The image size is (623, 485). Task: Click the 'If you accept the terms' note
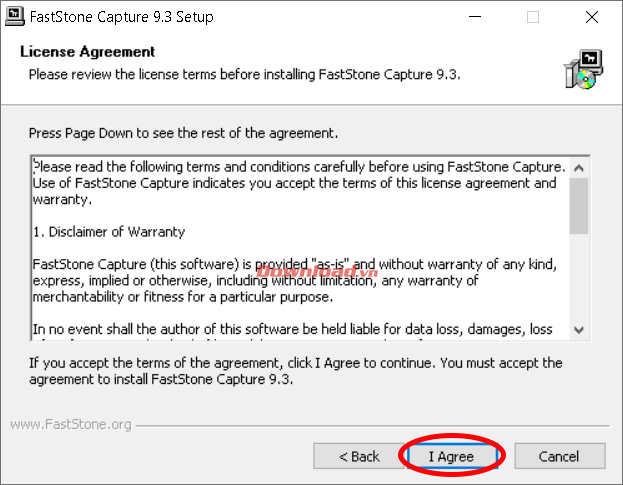pos(295,371)
